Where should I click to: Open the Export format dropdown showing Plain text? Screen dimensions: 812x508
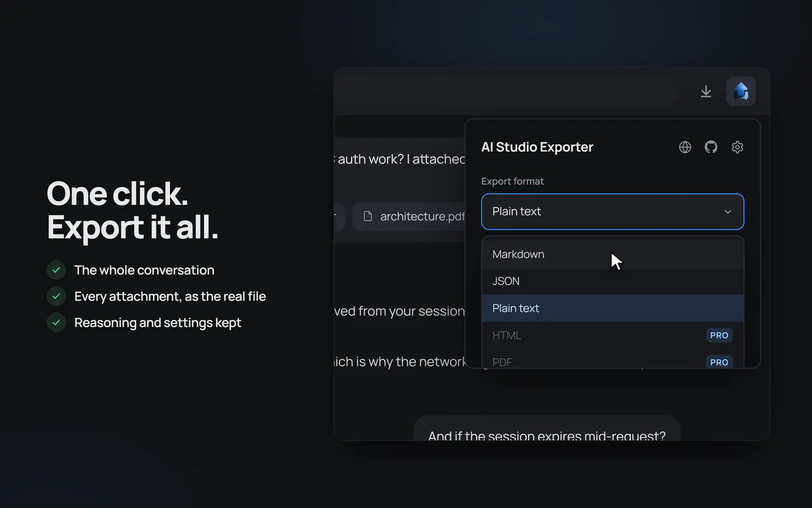coord(613,211)
